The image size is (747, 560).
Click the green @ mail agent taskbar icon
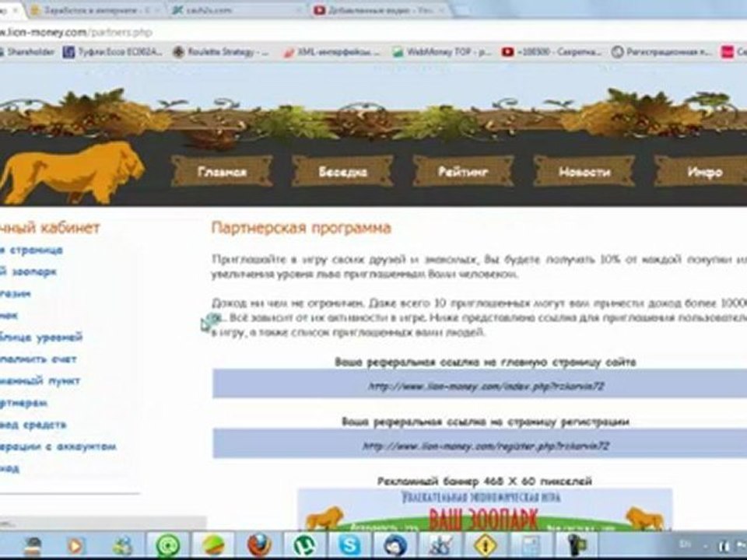(x=168, y=546)
